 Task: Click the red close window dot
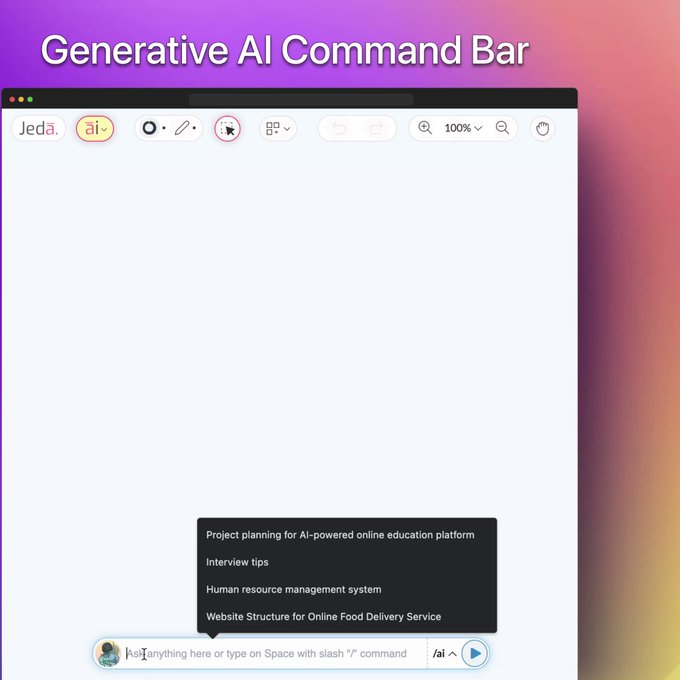pos(12,99)
